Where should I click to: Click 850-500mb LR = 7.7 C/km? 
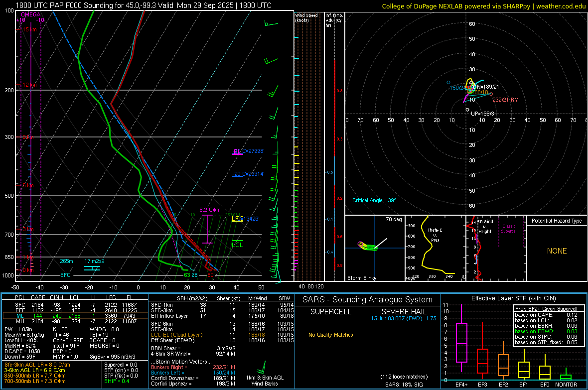pos(35,376)
